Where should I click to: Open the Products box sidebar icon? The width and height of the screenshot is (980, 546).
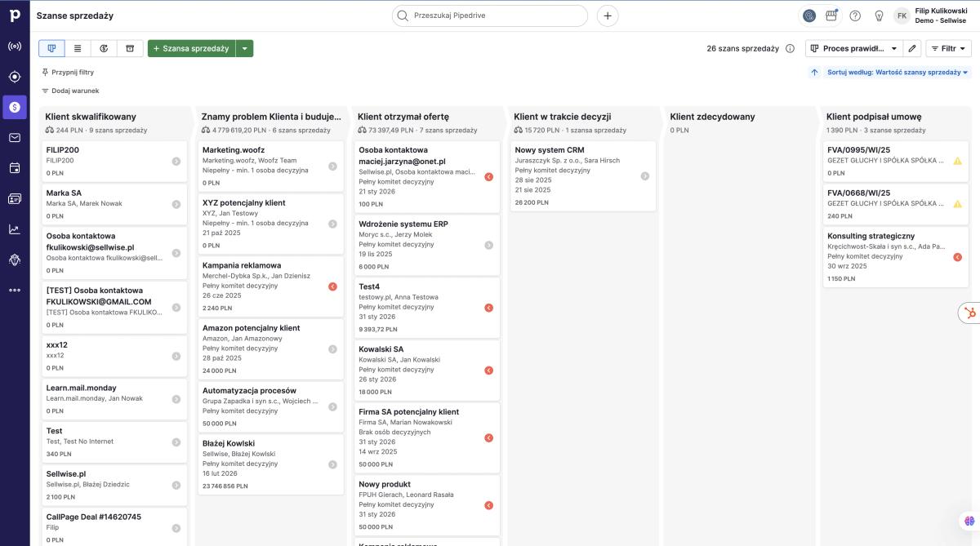[15, 260]
